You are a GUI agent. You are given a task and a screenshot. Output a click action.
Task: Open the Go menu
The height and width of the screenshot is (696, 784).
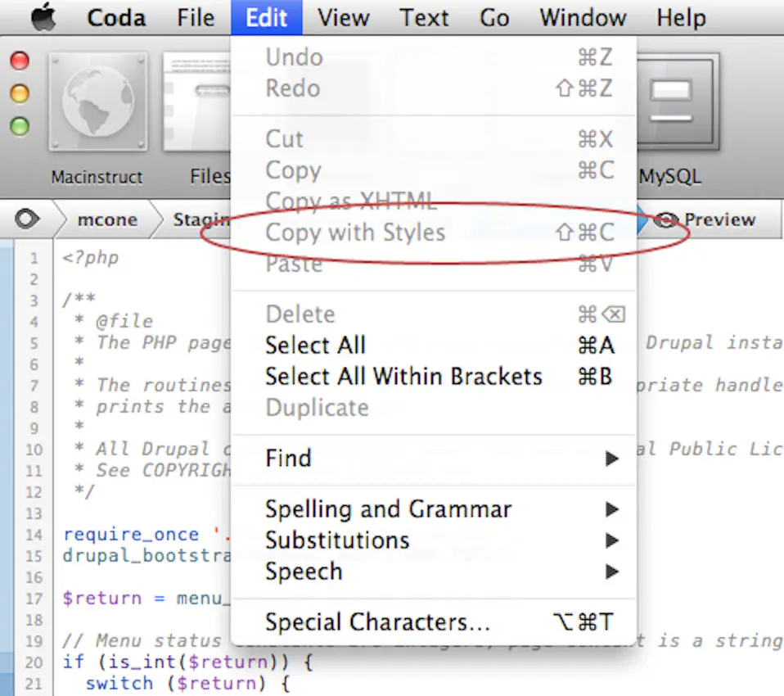click(x=494, y=17)
